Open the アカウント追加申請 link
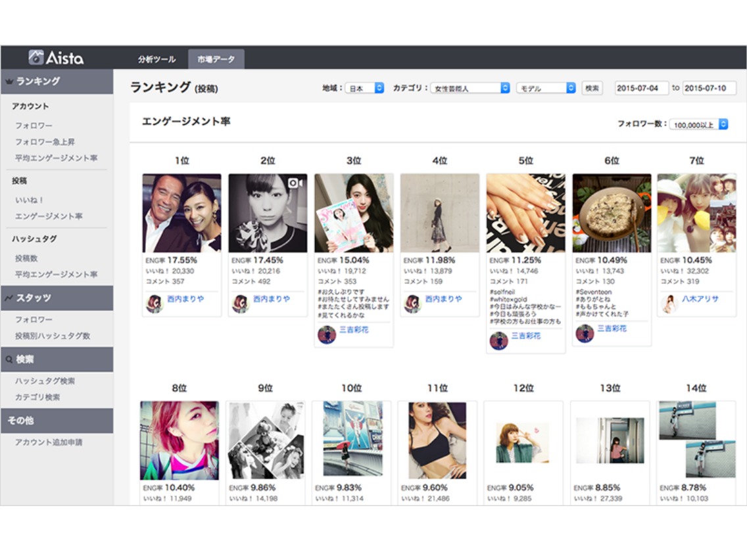 tap(49, 442)
